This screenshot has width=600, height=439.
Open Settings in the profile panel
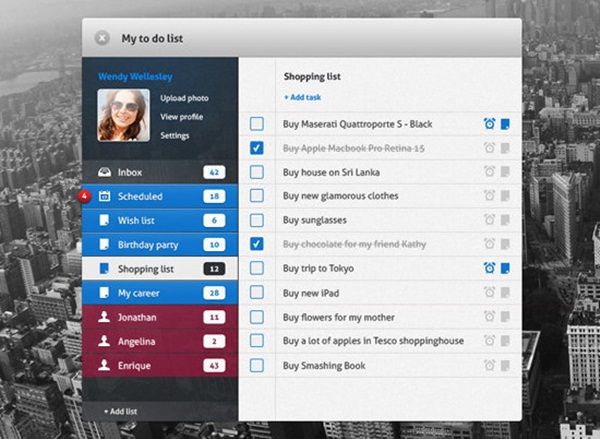pyautogui.click(x=174, y=135)
